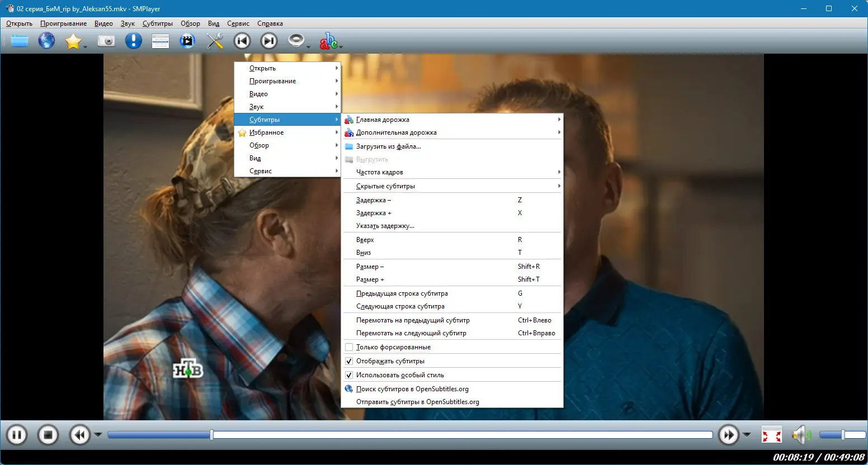
Task: Show file info with the blue exclamation icon
Action: pyautogui.click(x=133, y=41)
